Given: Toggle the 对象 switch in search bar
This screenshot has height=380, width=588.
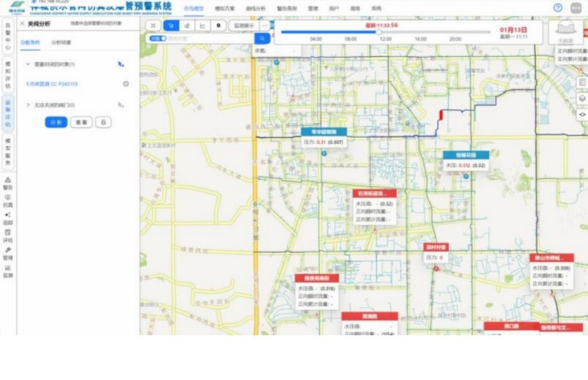Looking at the screenshot, I should [157, 38].
